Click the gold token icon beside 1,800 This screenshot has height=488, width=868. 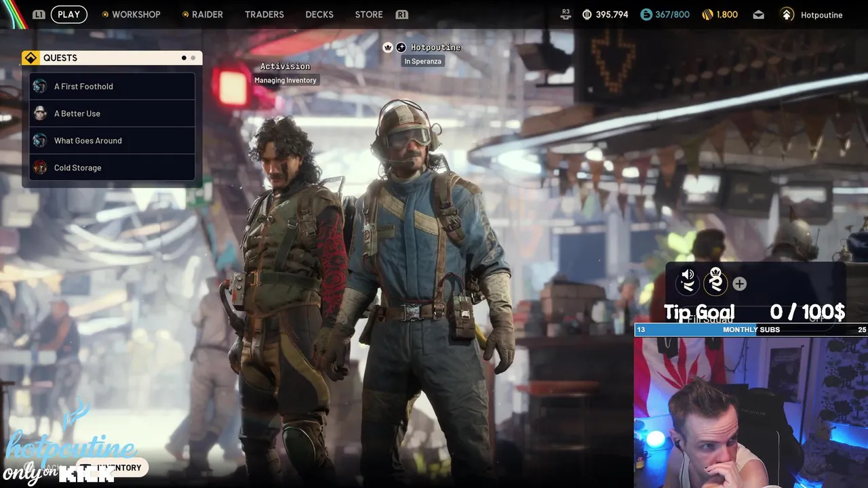pyautogui.click(x=707, y=14)
